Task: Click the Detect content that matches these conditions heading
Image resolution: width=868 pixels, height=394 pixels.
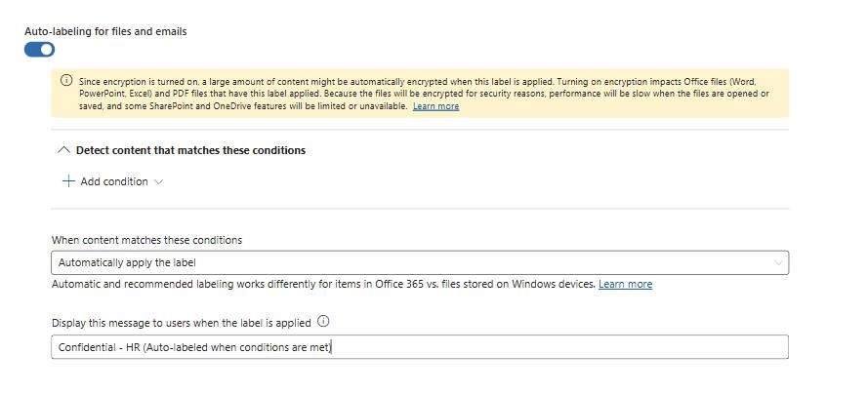Action: (190, 150)
